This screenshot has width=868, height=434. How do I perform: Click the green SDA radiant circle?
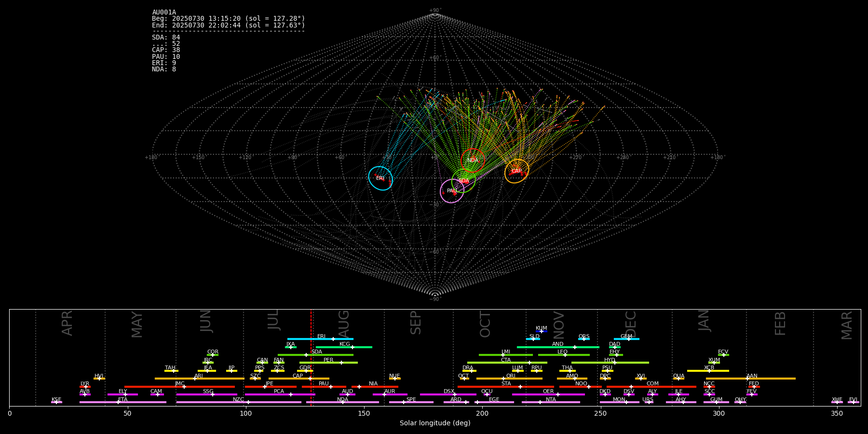(463, 180)
